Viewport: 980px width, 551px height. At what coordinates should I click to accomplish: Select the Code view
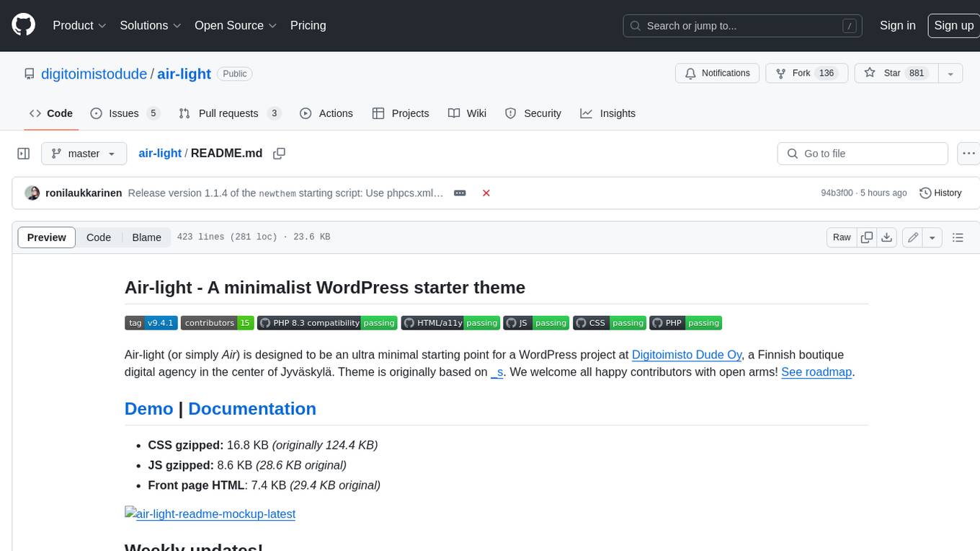[x=99, y=237]
